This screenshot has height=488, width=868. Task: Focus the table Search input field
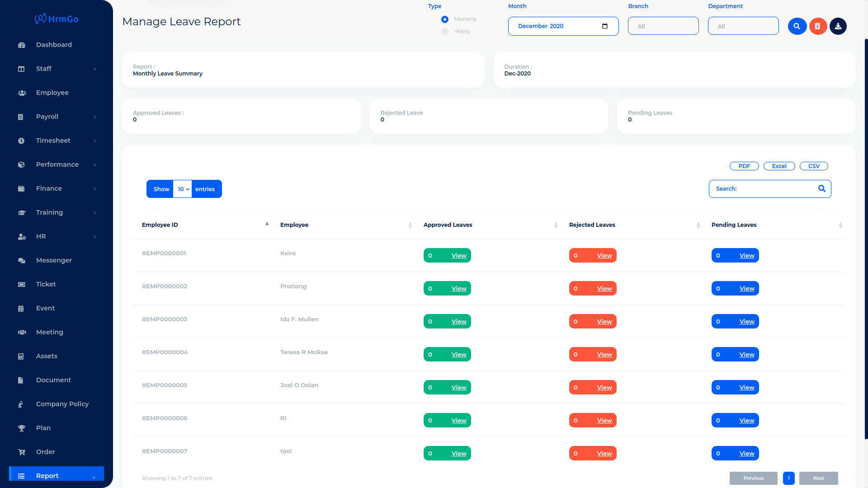(x=773, y=189)
